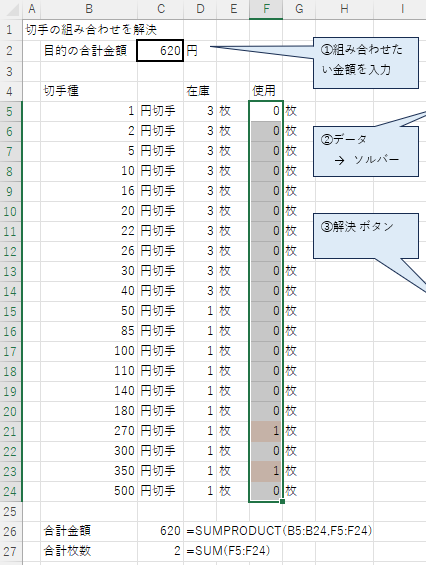Click the 組み合わせたい金額を入力 callout
The width and height of the screenshot is (426, 565).
point(365,63)
